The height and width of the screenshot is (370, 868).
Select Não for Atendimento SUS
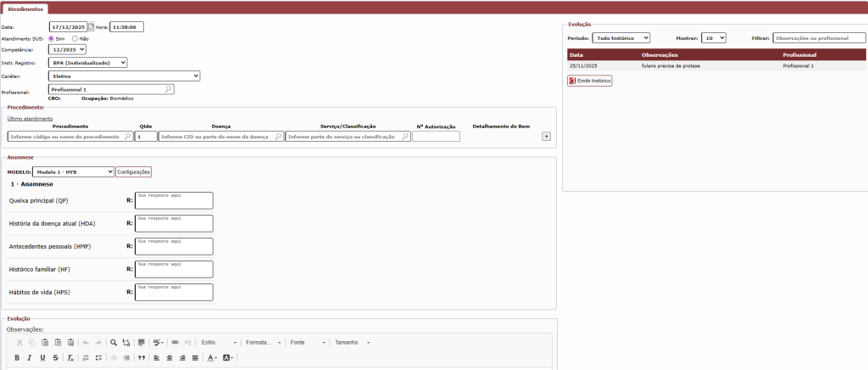[x=75, y=38]
